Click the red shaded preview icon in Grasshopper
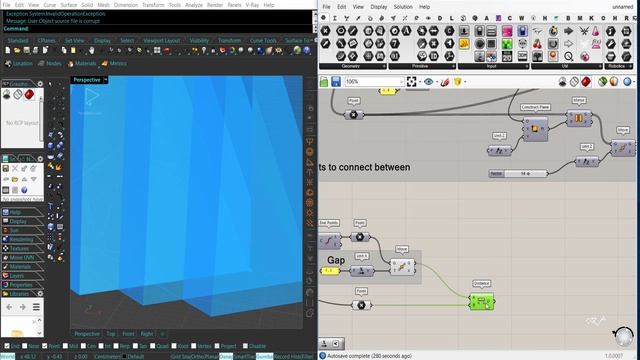Screen dimensions: 640x360 [x=586, y=82]
